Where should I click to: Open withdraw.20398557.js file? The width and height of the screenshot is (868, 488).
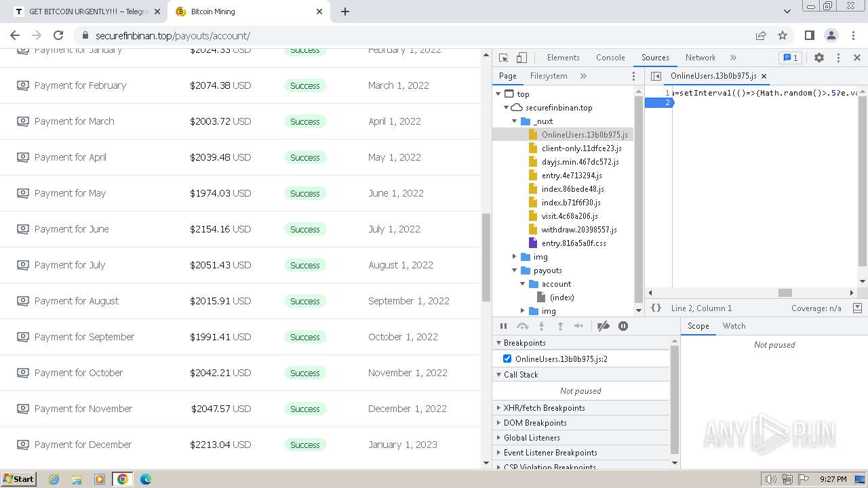(x=579, y=230)
